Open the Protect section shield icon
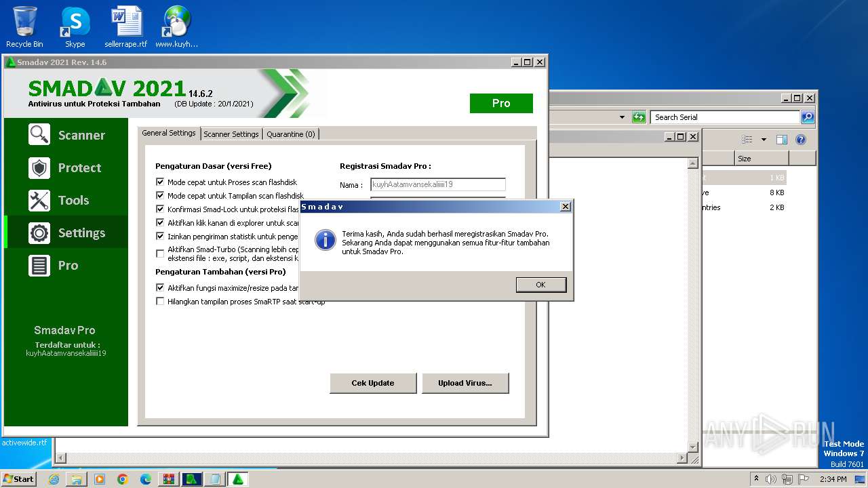The width and height of the screenshot is (868, 488). coord(39,167)
